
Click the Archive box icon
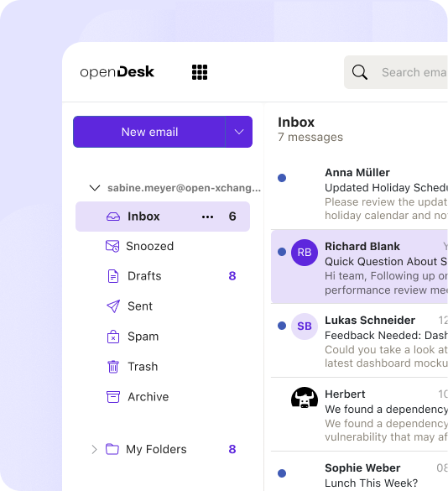113,397
